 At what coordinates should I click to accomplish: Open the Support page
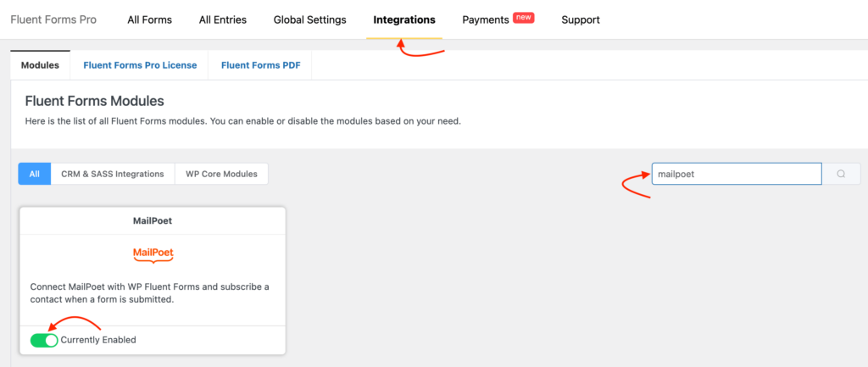pyautogui.click(x=580, y=20)
